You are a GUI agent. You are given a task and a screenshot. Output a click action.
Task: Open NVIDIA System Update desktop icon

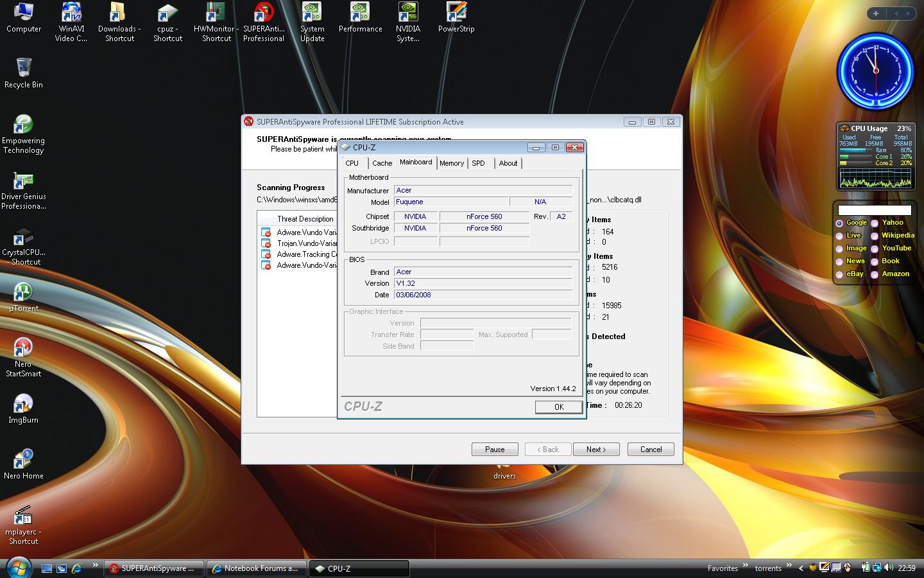click(312, 22)
